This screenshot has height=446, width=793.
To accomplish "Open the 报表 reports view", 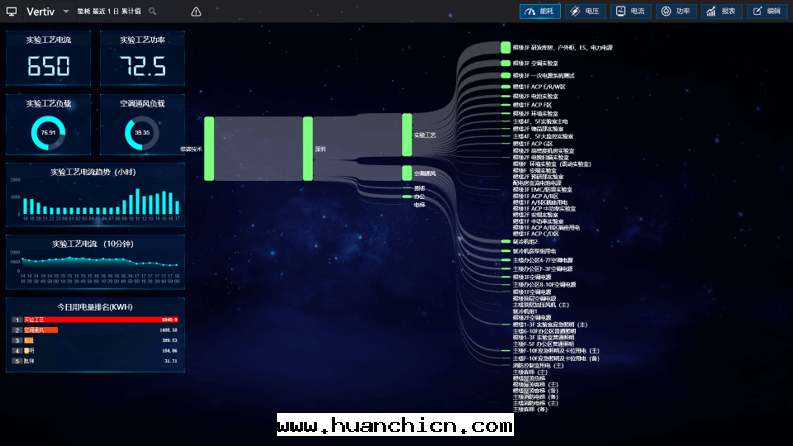I will point(721,11).
